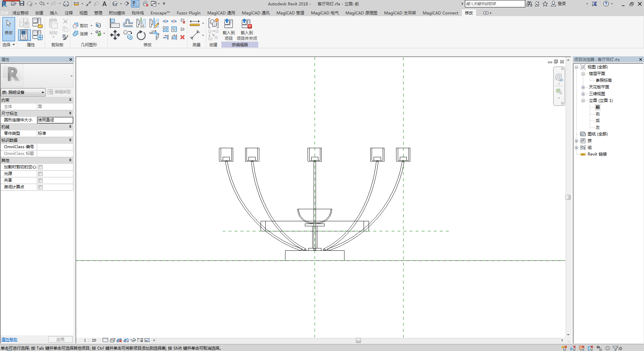Screen dimensions: 644x351
Task: Expand the 天花板平面 tree node
Action: [x=583, y=87]
